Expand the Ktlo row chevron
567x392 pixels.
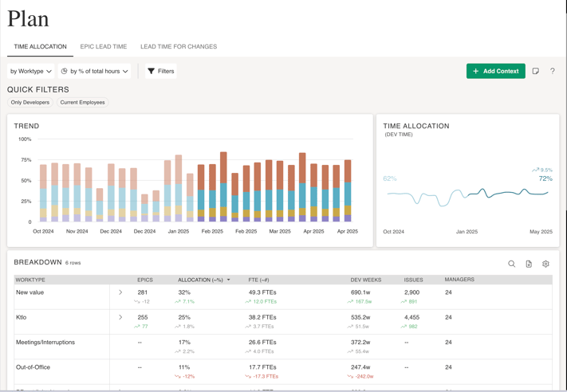point(120,317)
